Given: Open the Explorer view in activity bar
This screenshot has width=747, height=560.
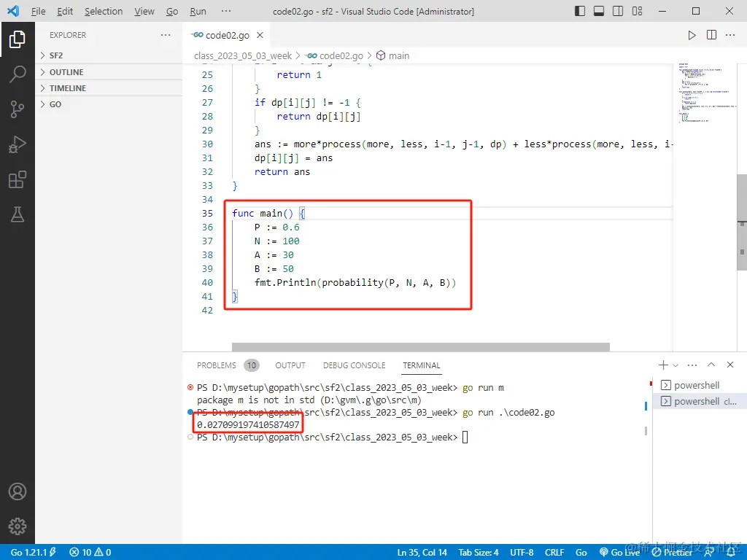Looking at the screenshot, I should click(18, 39).
